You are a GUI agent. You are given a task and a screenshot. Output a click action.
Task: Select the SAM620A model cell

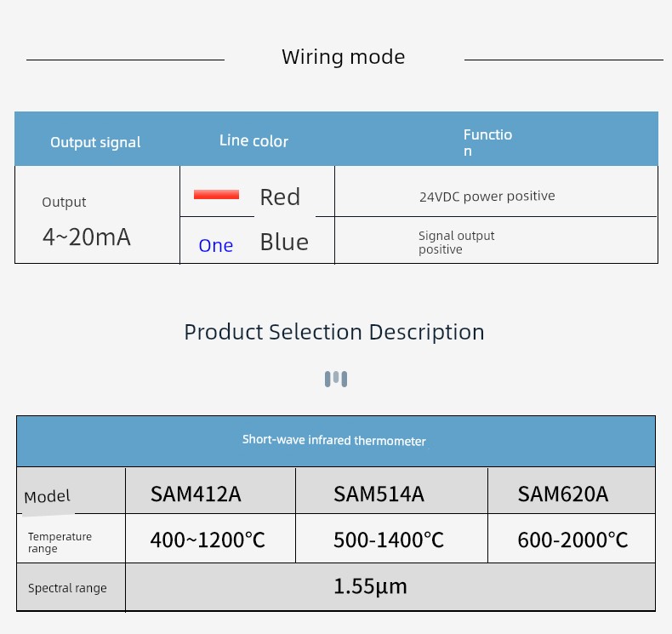pos(572,490)
